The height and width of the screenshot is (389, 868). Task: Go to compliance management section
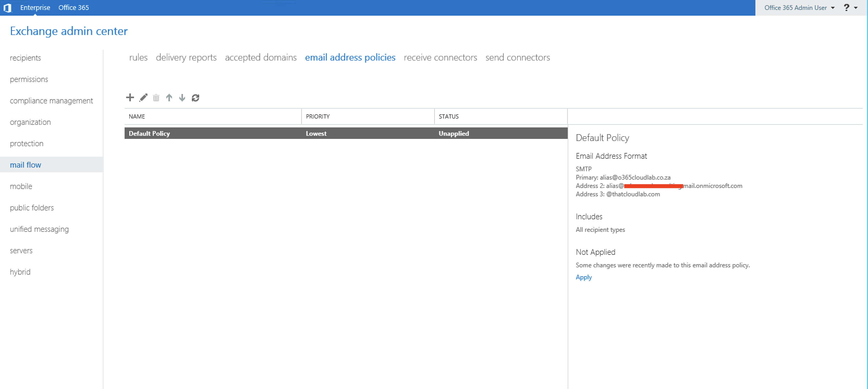[x=51, y=101]
